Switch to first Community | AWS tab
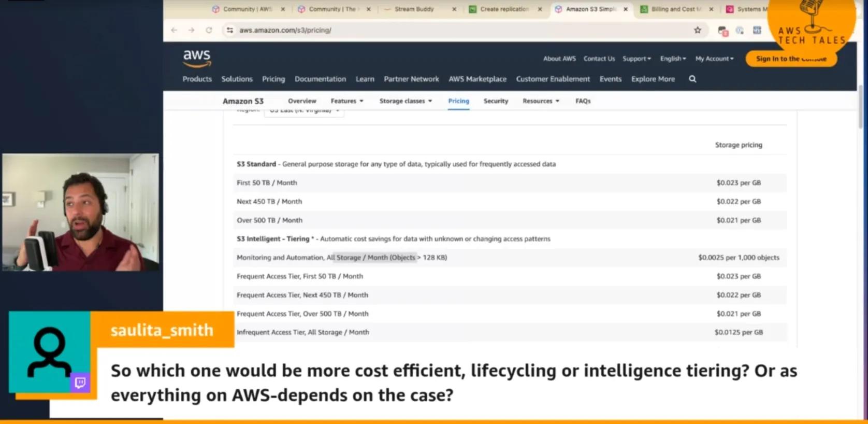This screenshot has width=868, height=424. 247,9
